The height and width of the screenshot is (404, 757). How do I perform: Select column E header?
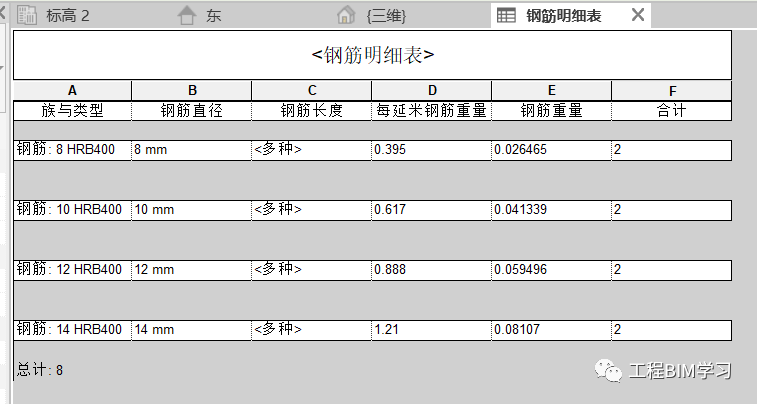(551, 91)
